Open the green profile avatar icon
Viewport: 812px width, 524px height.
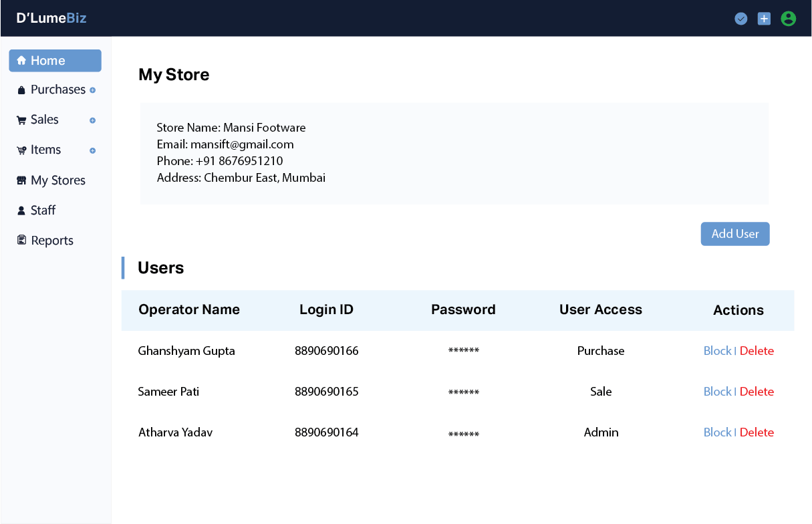788,18
